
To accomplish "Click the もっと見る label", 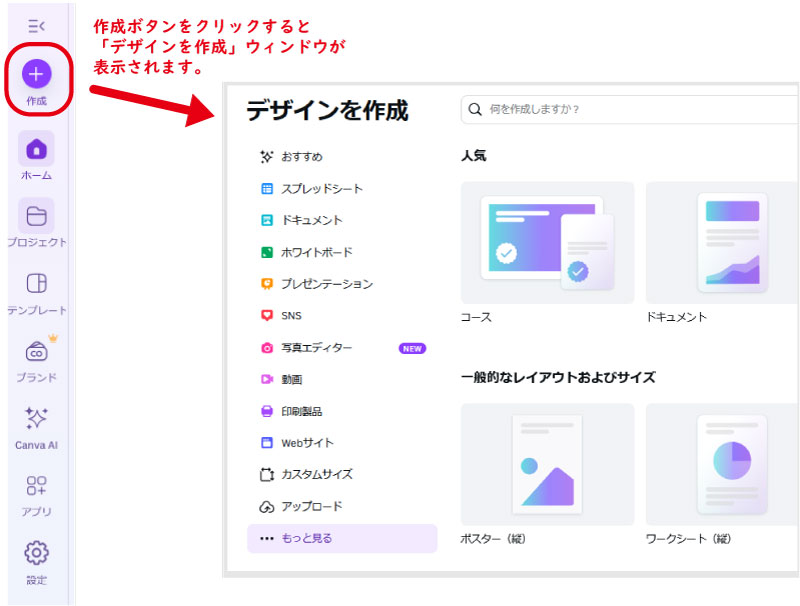I will pyautogui.click(x=307, y=538).
